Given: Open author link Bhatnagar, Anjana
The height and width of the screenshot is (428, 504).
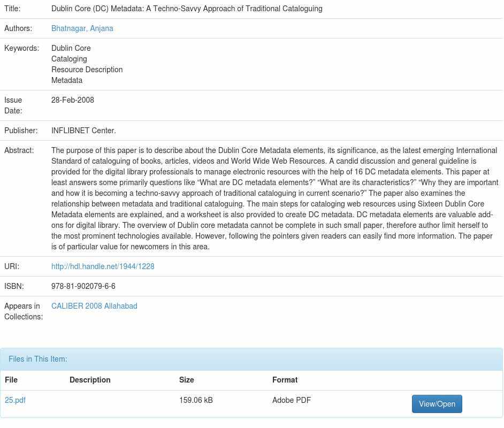Looking at the screenshot, I should click(x=82, y=28).
